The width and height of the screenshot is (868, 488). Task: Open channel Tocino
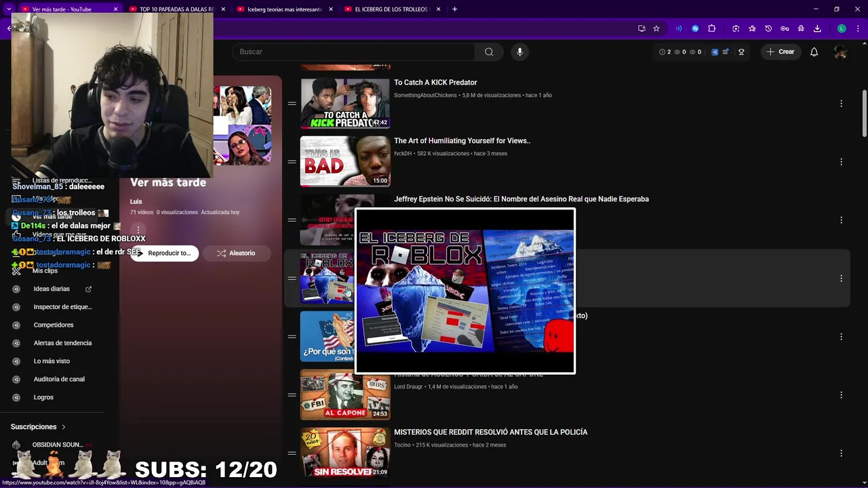point(402,445)
